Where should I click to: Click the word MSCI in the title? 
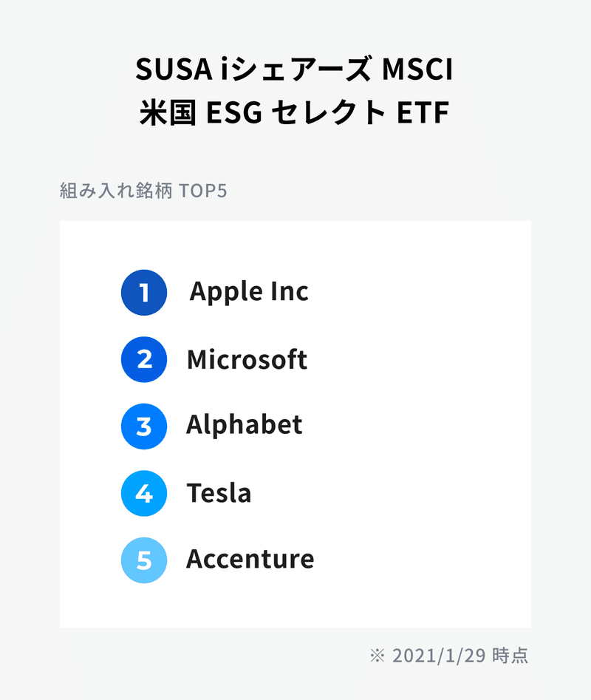tap(417, 69)
